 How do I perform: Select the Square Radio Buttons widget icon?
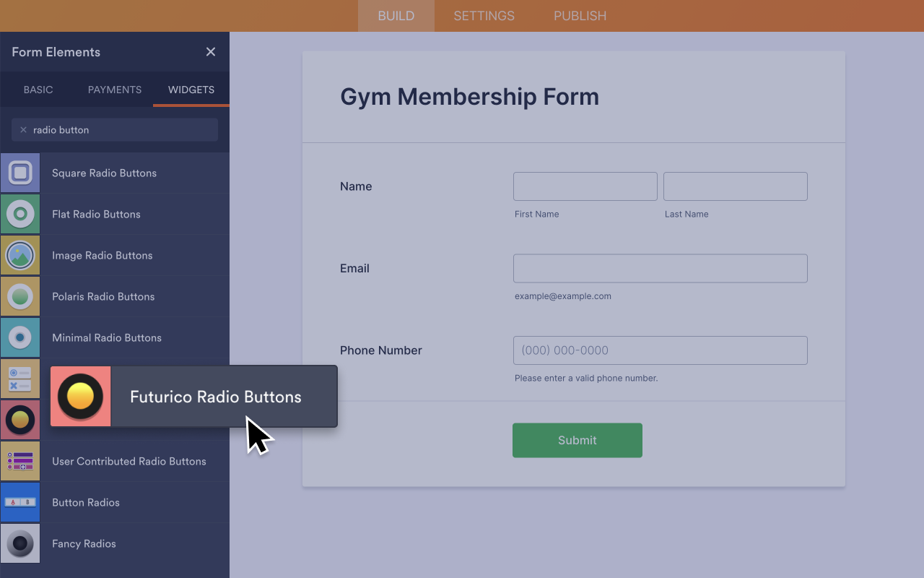pos(20,173)
